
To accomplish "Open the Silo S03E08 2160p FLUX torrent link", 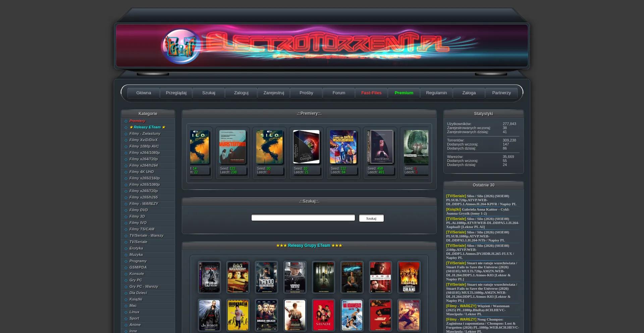I will pos(480,252).
